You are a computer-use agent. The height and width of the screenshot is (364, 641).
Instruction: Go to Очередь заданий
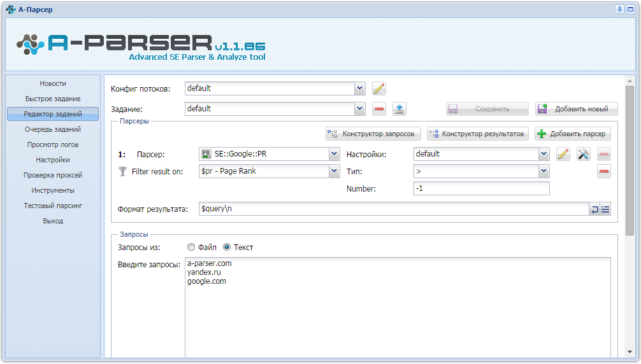[x=53, y=129]
